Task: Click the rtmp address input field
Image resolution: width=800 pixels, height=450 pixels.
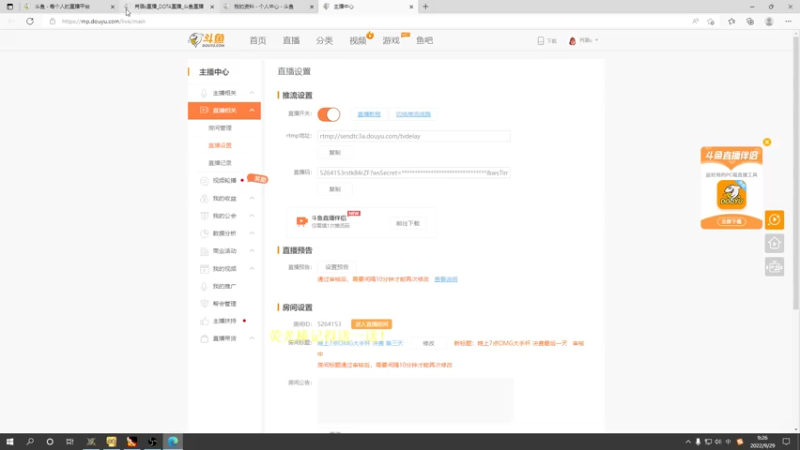Action: (414, 136)
